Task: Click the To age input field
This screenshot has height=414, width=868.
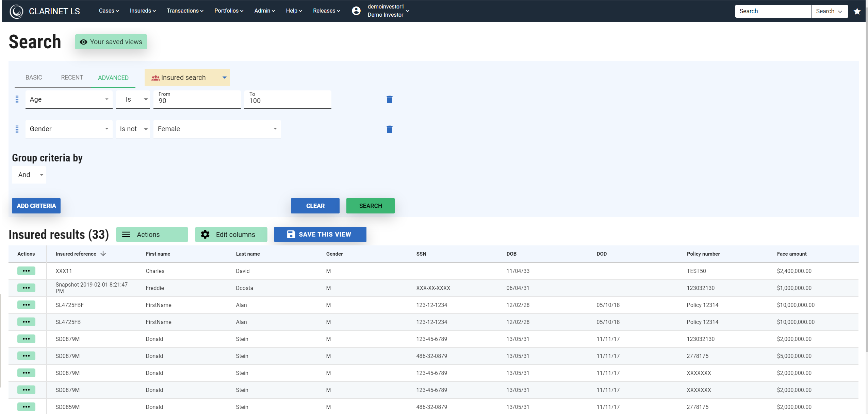Action: coord(288,99)
